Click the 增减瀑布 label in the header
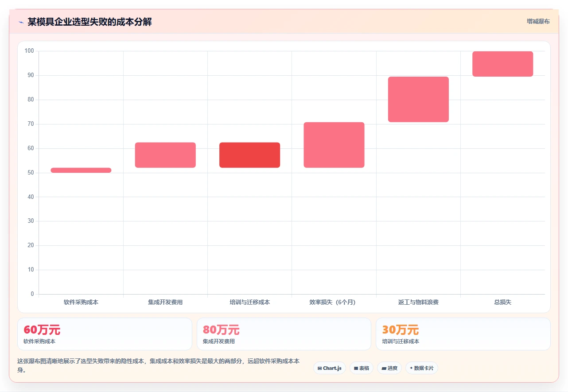Screen dimensions: 568x392 [x=538, y=21]
